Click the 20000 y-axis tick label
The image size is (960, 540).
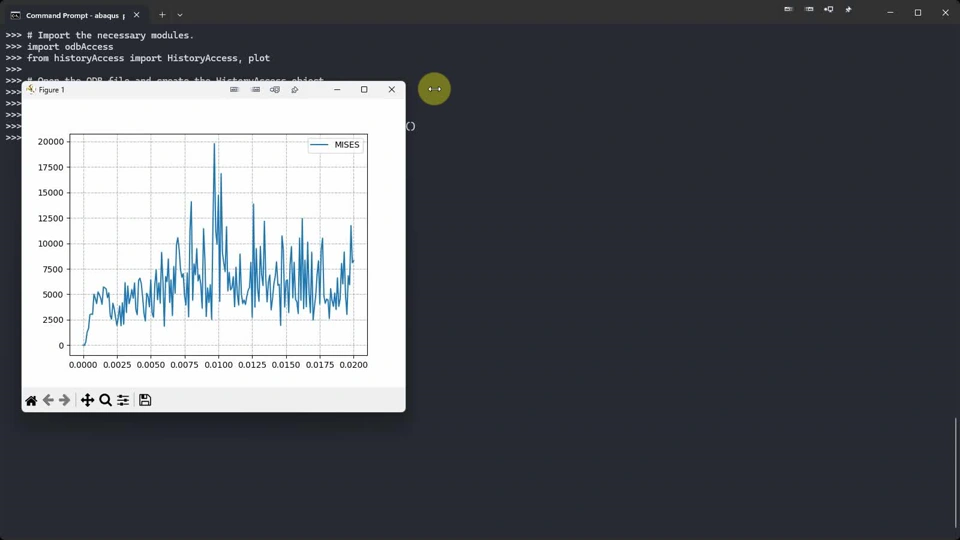pos(51,141)
